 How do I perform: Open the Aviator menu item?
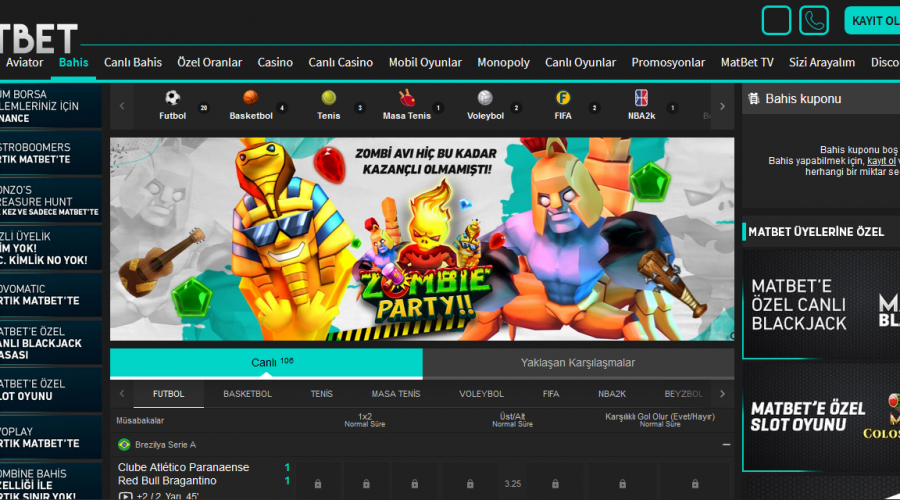pyautogui.click(x=24, y=63)
